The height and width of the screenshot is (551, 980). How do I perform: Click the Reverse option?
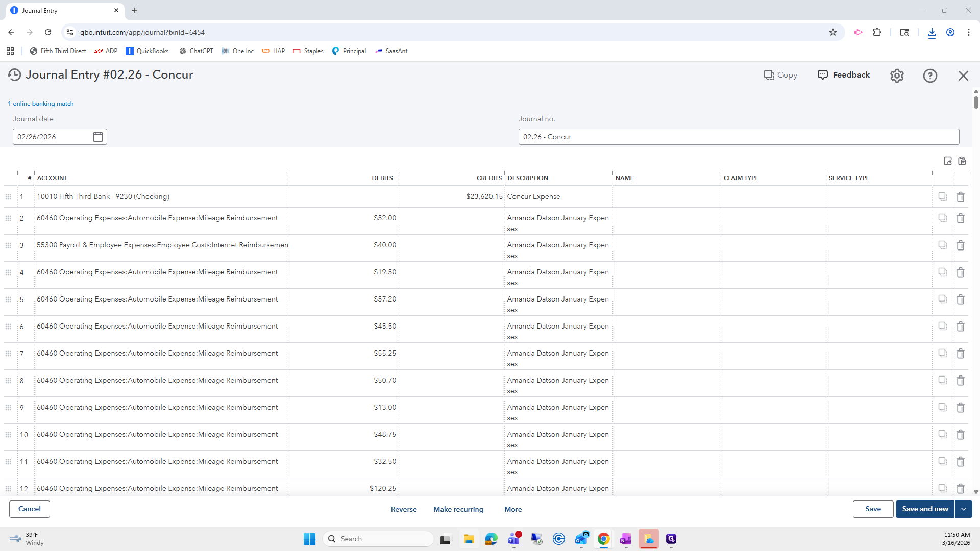404,509
